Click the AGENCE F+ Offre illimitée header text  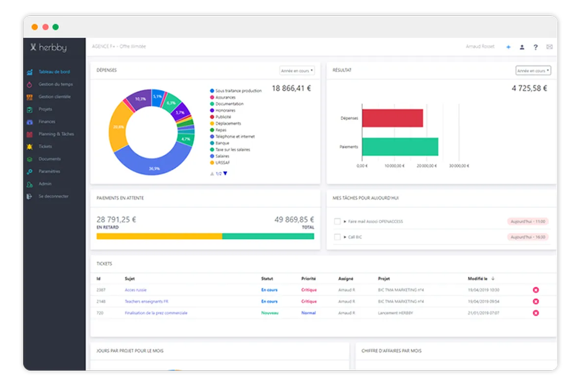coord(119,47)
